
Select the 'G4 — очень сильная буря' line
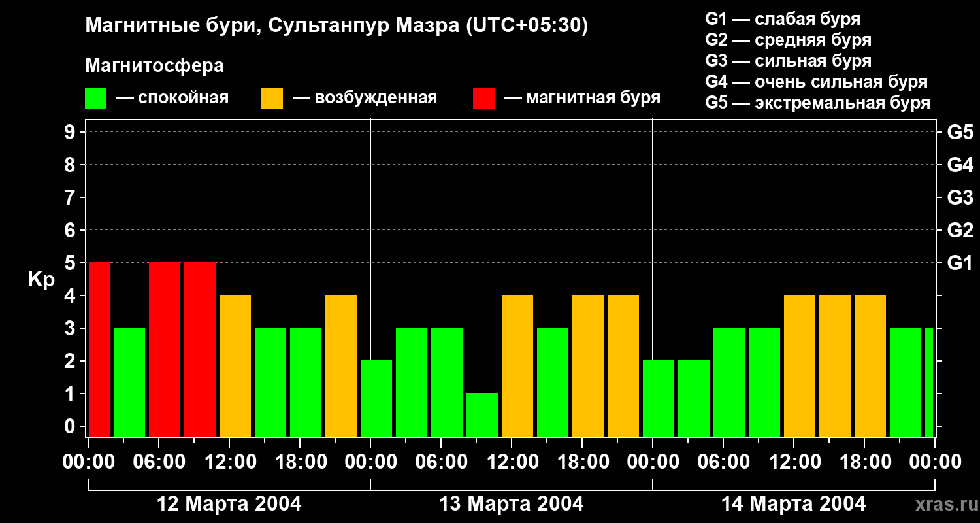coord(817,82)
